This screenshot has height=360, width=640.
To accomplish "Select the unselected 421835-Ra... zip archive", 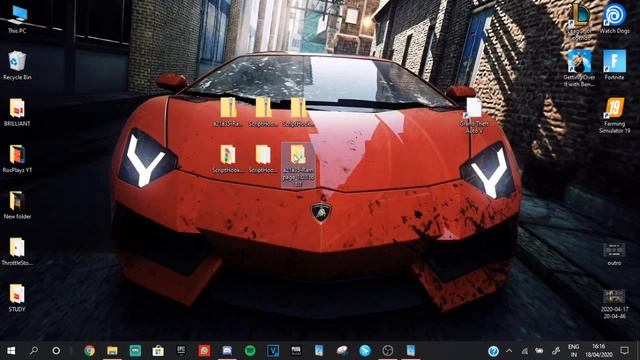I will (x=228, y=112).
